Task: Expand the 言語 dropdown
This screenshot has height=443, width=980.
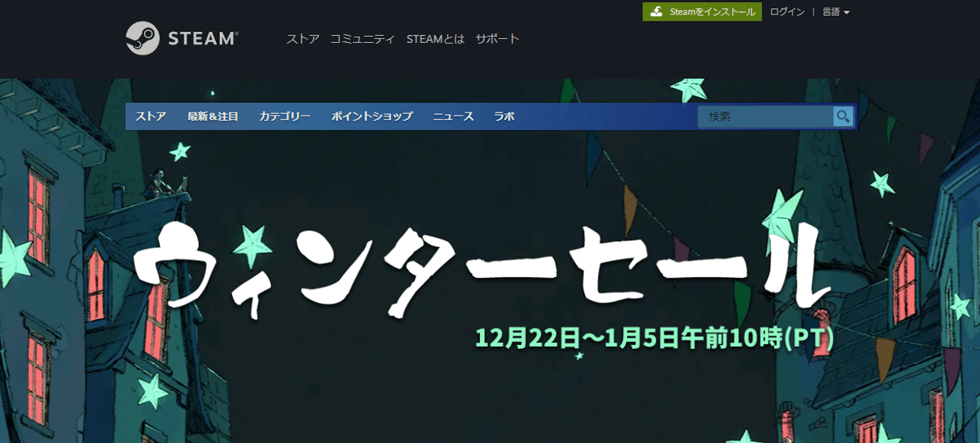Action: click(x=835, y=11)
